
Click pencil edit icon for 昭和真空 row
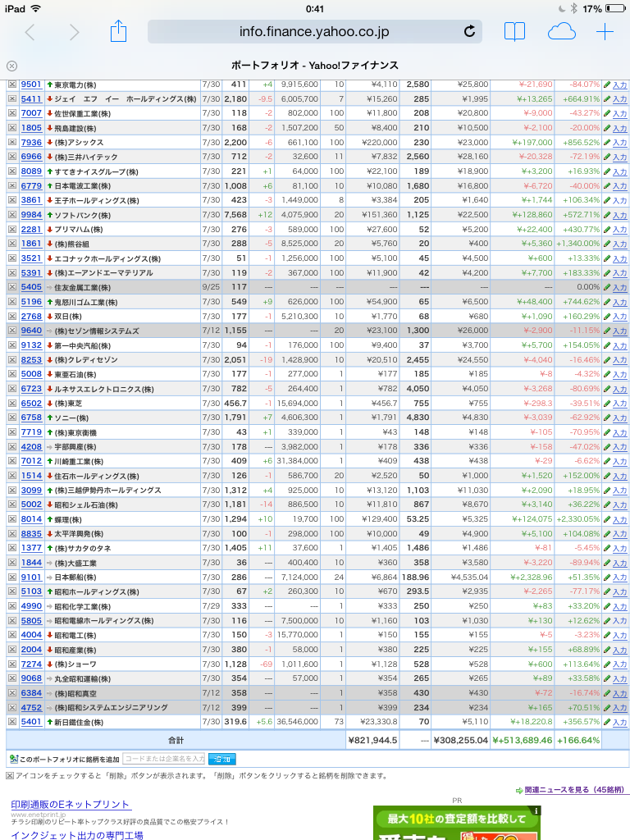pos(607,692)
